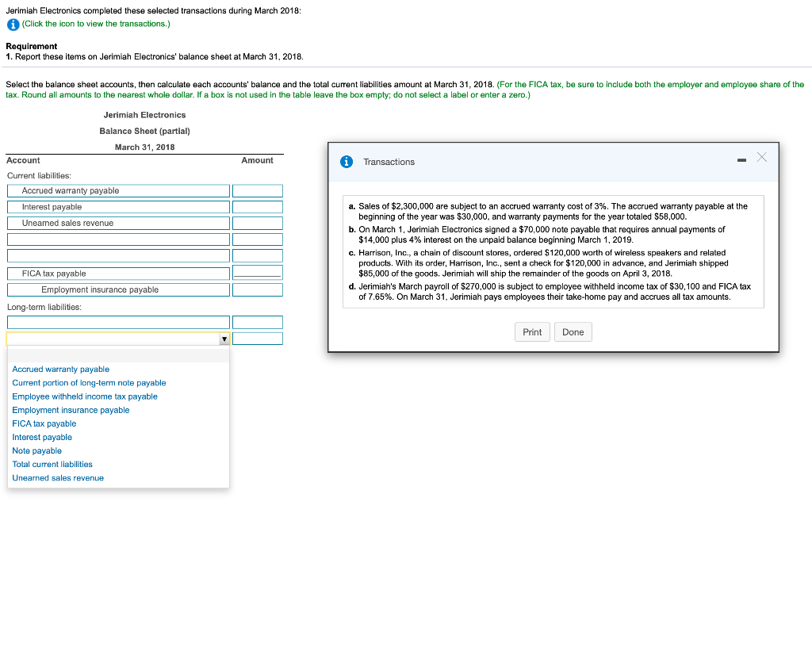Open the empty account dropdown below Unearned sales revenue
This screenshot has height=651, width=812.
pos(118,239)
